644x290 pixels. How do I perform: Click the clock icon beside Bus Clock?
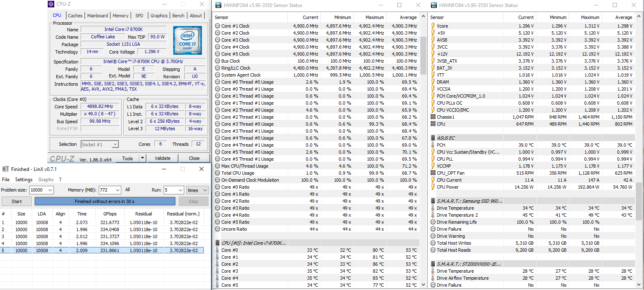(x=218, y=61)
